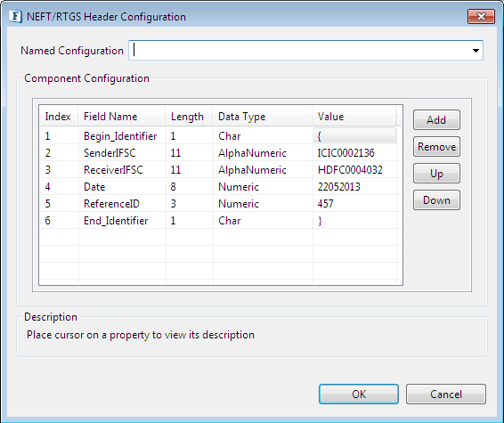Expand the Named Configuration dropdown arrow
504x423 pixels.
[x=476, y=51]
